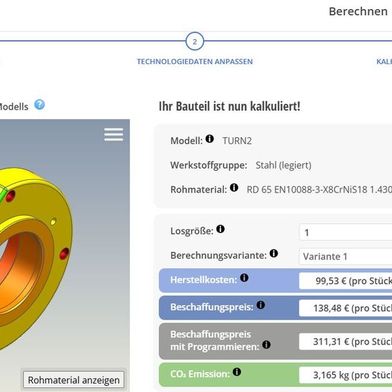Click the heading Ihr Bauteil ist nun kalkuliert!
Image resolution: width=392 pixels, height=392 pixels.
click(x=229, y=106)
